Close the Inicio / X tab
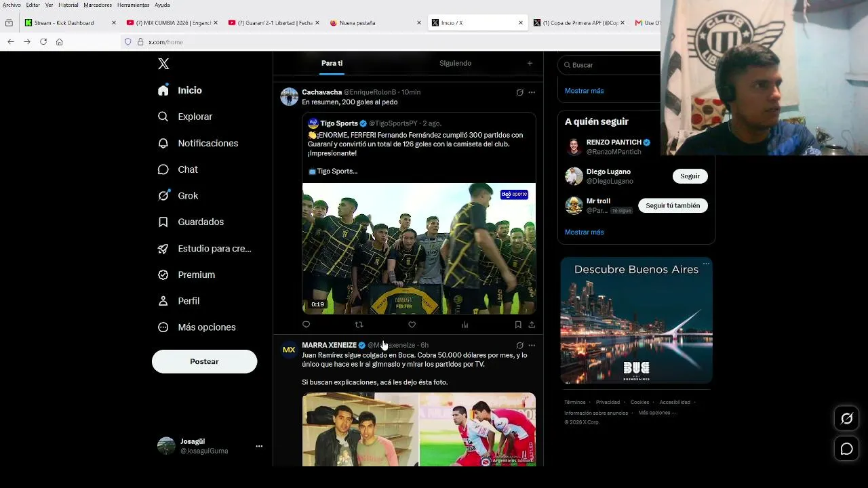This screenshot has height=488, width=868. point(521,22)
